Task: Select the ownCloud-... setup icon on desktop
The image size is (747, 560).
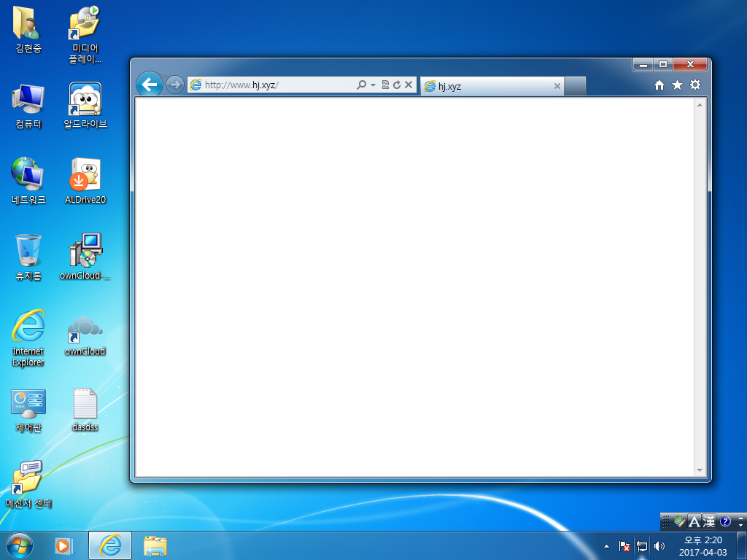Action: (85, 257)
